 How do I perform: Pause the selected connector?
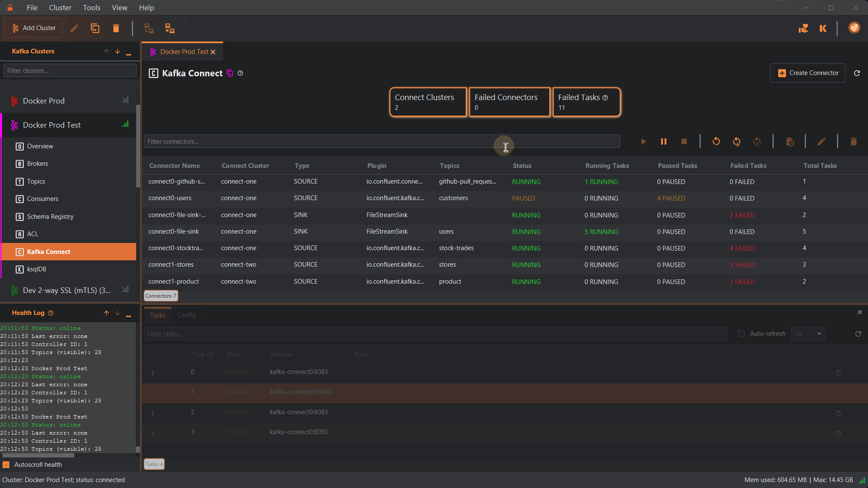tap(664, 142)
